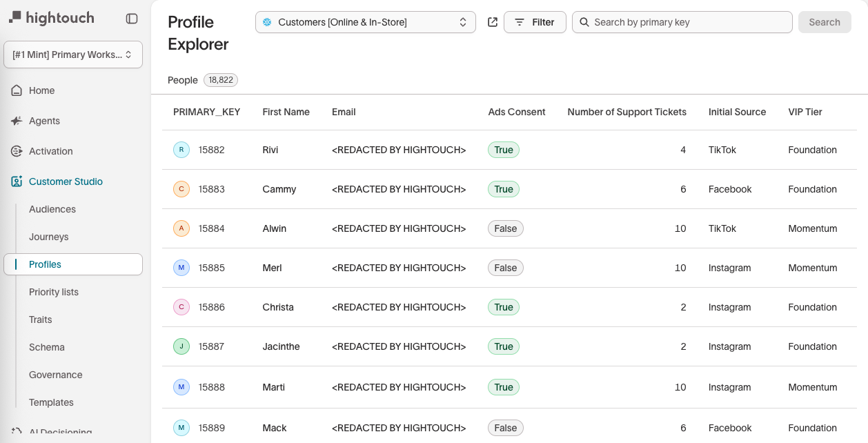Click the Customer Studio icon
Image resolution: width=868 pixels, height=443 pixels.
pyautogui.click(x=17, y=181)
